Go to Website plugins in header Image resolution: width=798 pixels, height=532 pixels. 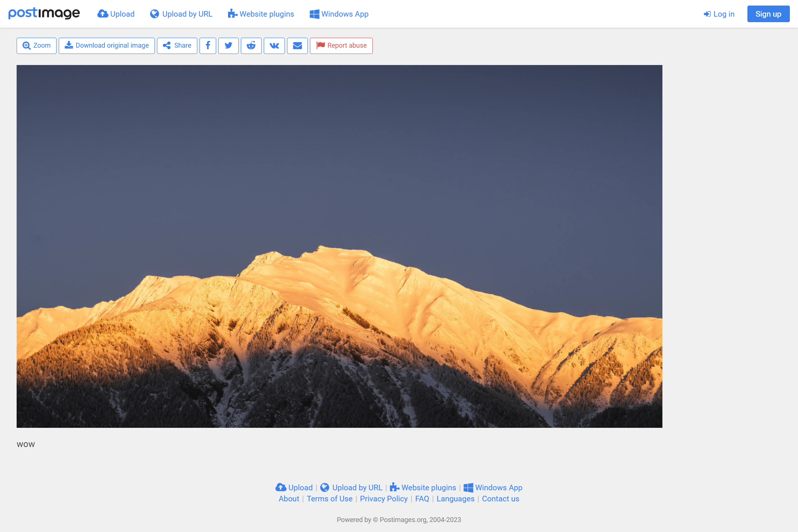pyautogui.click(x=261, y=14)
